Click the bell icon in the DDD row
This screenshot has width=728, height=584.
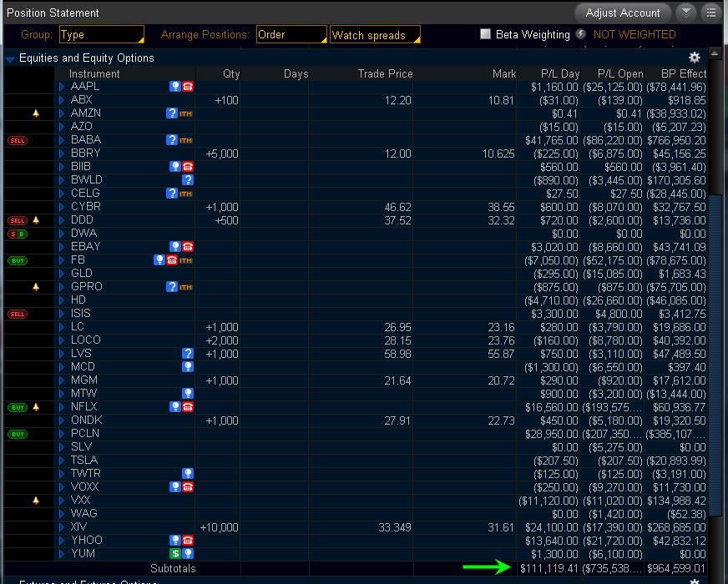click(36, 220)
